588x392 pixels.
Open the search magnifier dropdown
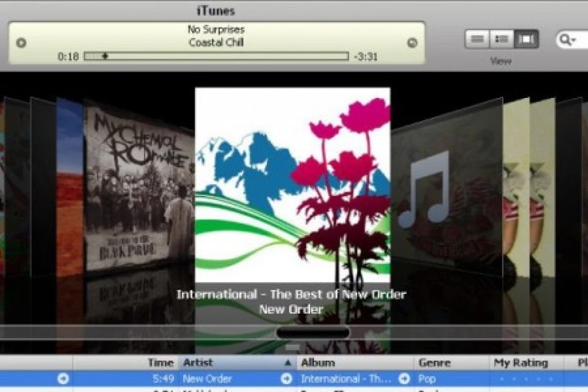[567, 39]
